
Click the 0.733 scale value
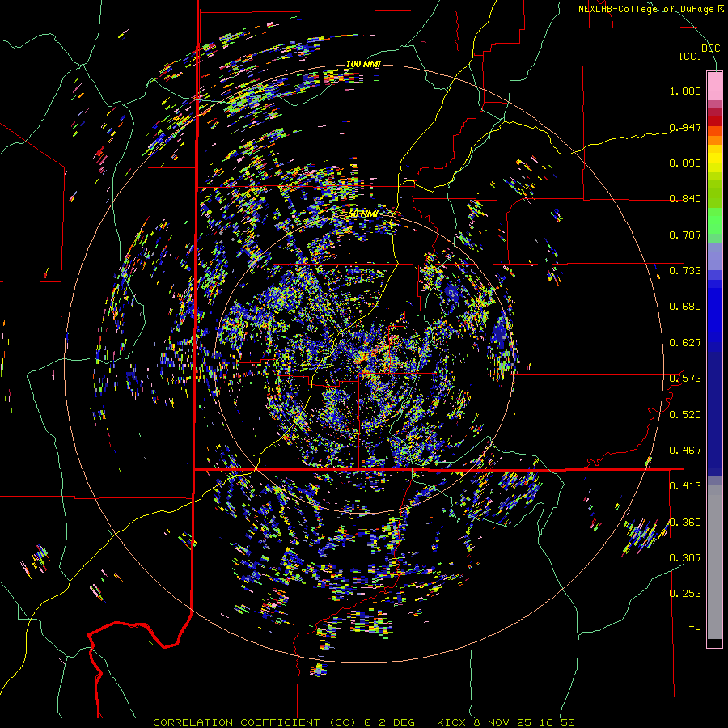click(685, 271)
